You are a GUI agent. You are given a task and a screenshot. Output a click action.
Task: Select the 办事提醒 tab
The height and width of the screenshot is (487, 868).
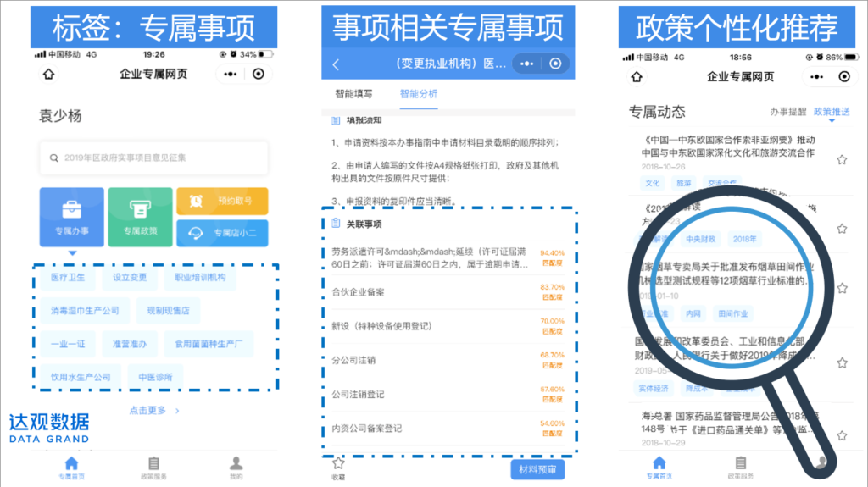coord(787,112)
